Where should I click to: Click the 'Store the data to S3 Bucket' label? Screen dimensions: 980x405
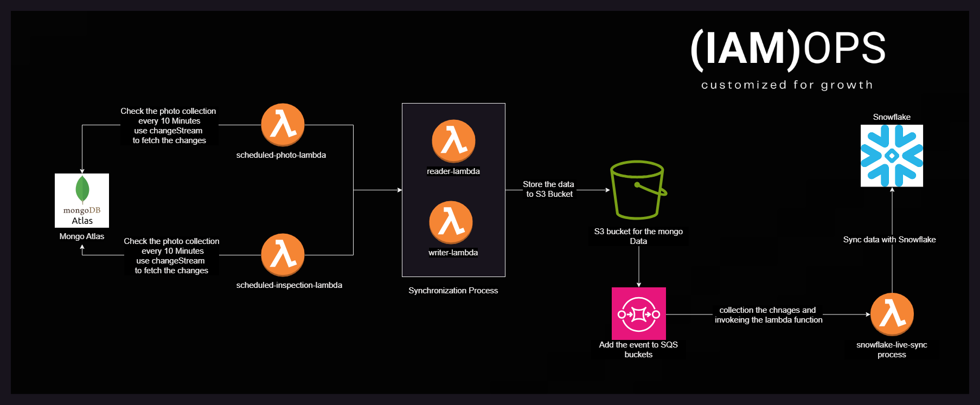pyautogui.click(x=549, y=189)
